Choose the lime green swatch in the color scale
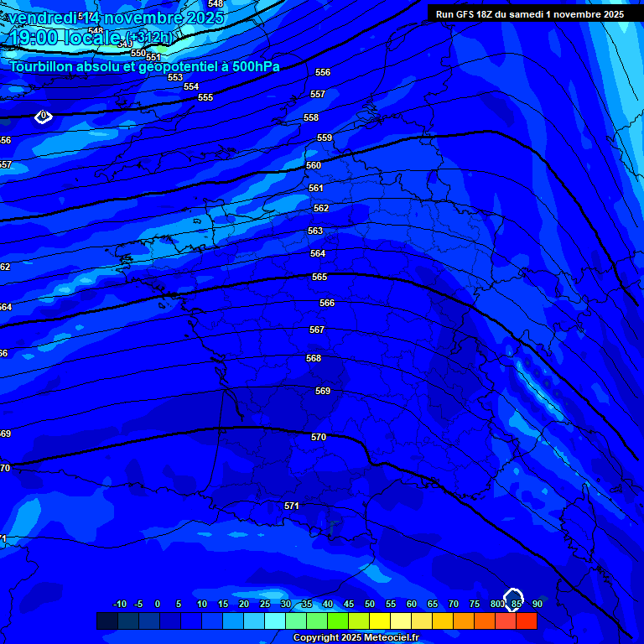Image resolution: width=644 pixels, height=644 pixels. tap(337, 621)
